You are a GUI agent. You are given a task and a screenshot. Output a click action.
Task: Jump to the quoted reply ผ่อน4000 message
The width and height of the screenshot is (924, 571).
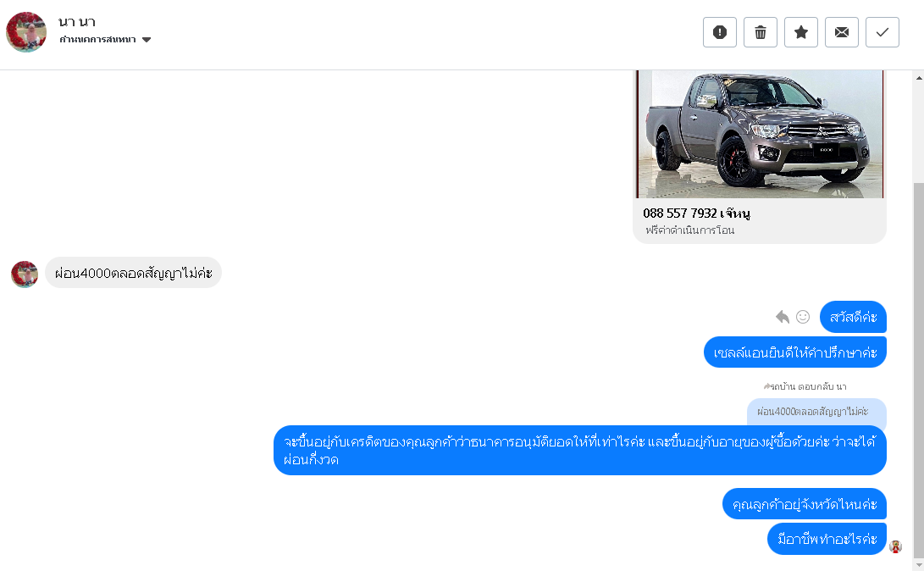click(x=816, y=412)
